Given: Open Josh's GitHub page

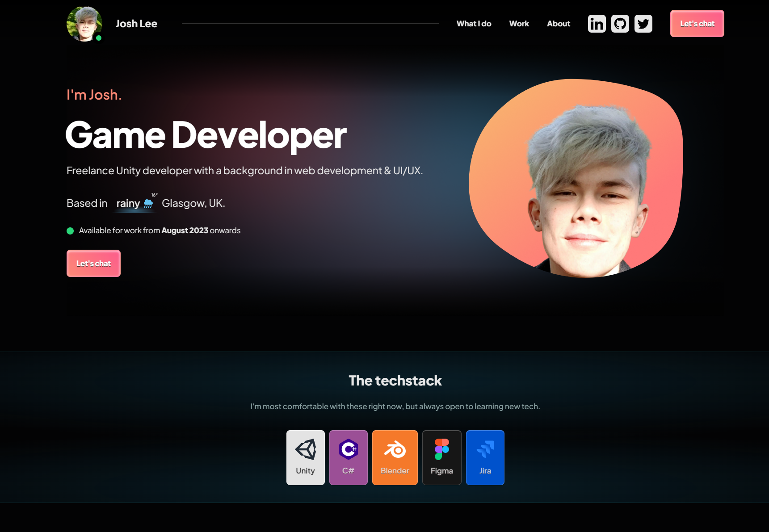Looking at the screenshot, I should point(620,24).
